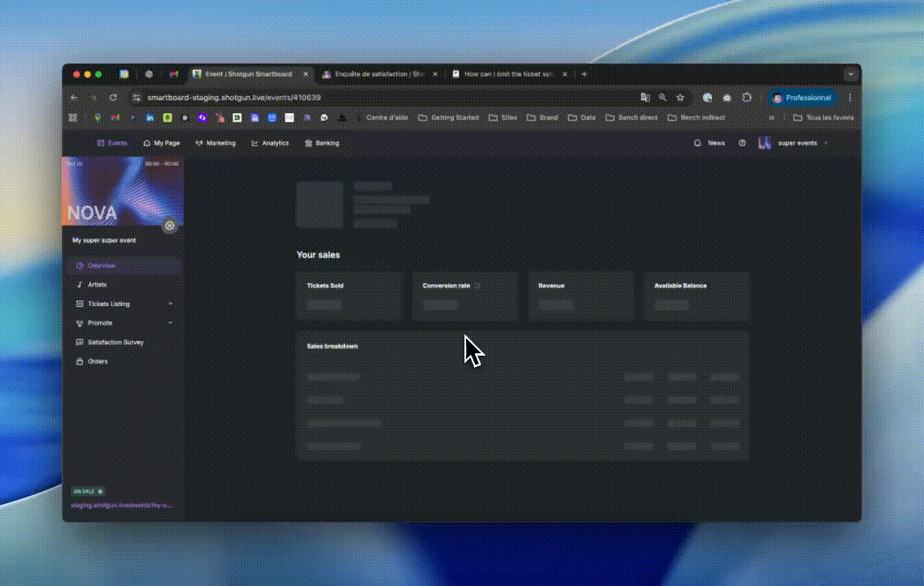
Task: Open the event settings gear icon
Action: [x=170, y=225]
